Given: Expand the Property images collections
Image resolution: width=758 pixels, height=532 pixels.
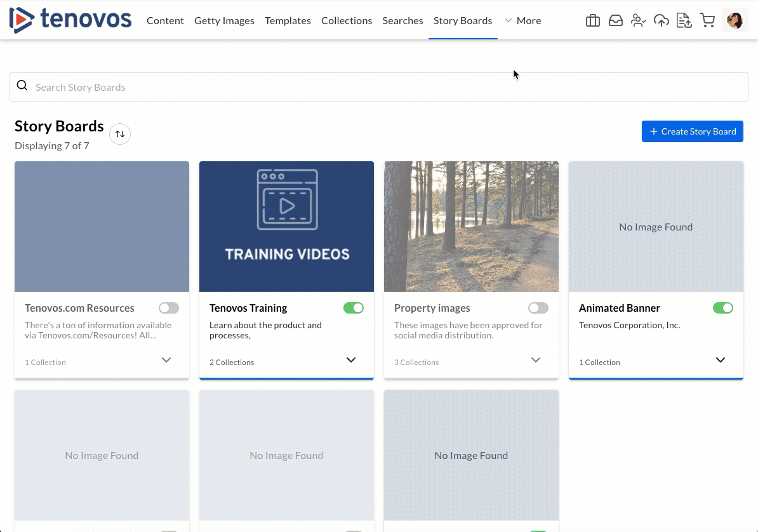Looking at the screenshot, I should (x=536, y=360).
